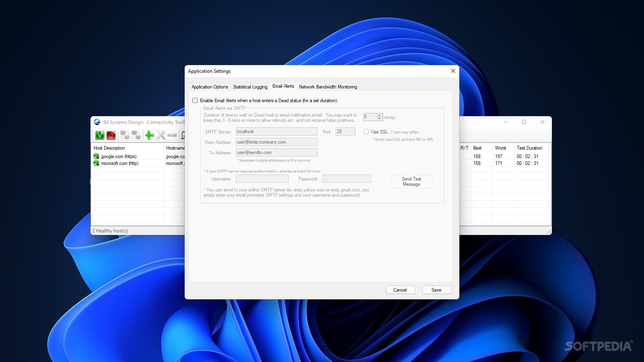Image resolution: width=644 pixels, height=362 pixels.
Task: Toggle the Use SSL checkbox
Action: (x=366, y=132)
